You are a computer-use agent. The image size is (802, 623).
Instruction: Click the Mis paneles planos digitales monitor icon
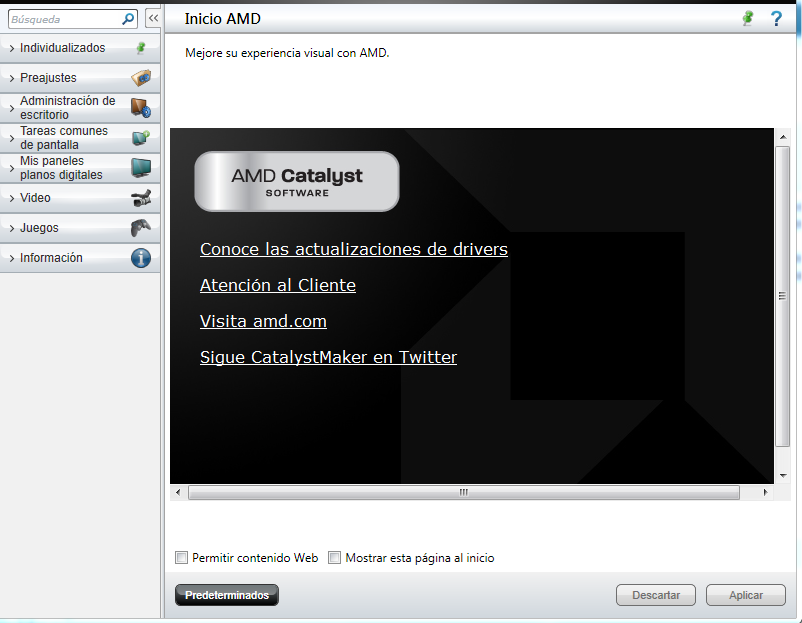coord(141,168)
